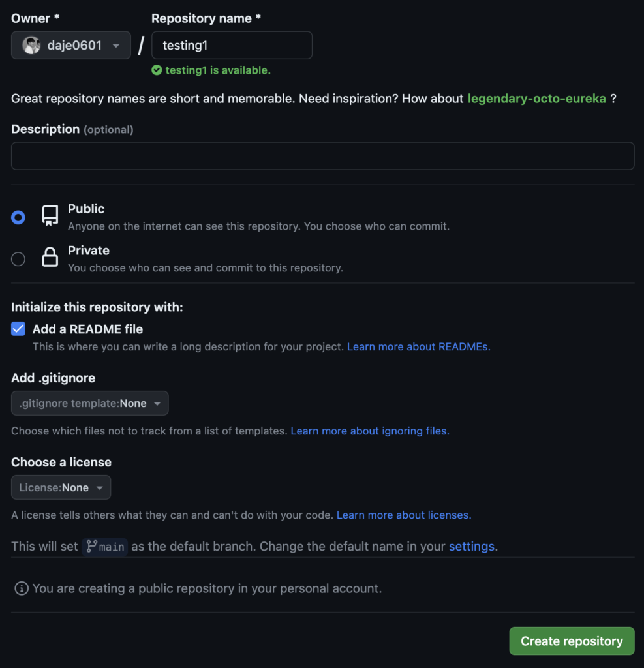This screenshot has height=668, width=644.
Task: Click the Public repository book icon
Action: tap(50, 215)
